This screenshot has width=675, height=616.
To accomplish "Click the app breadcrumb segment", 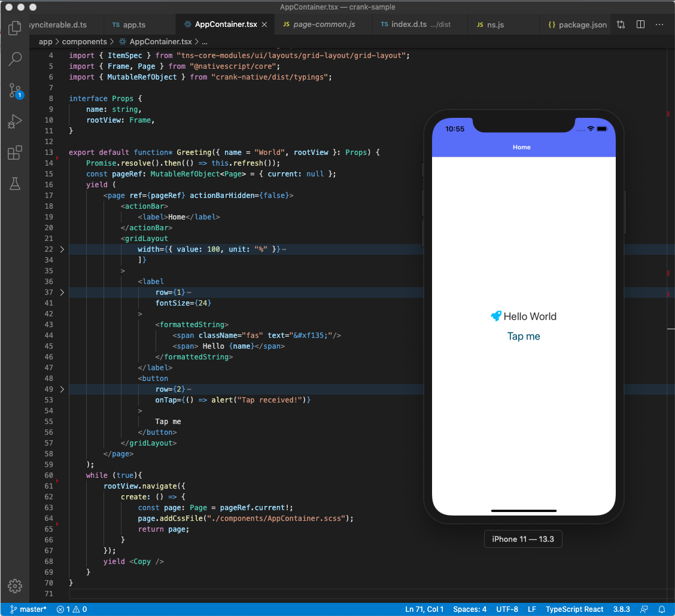I will 45,42.
